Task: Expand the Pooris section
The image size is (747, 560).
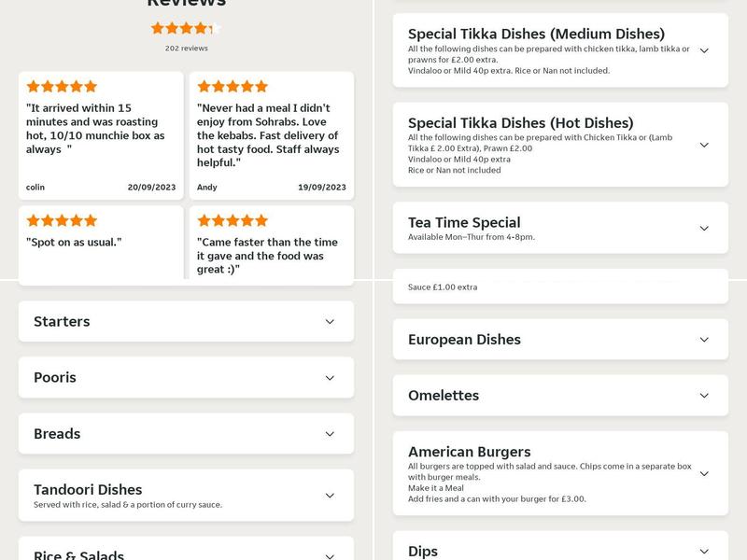Action: coord(329,377)
